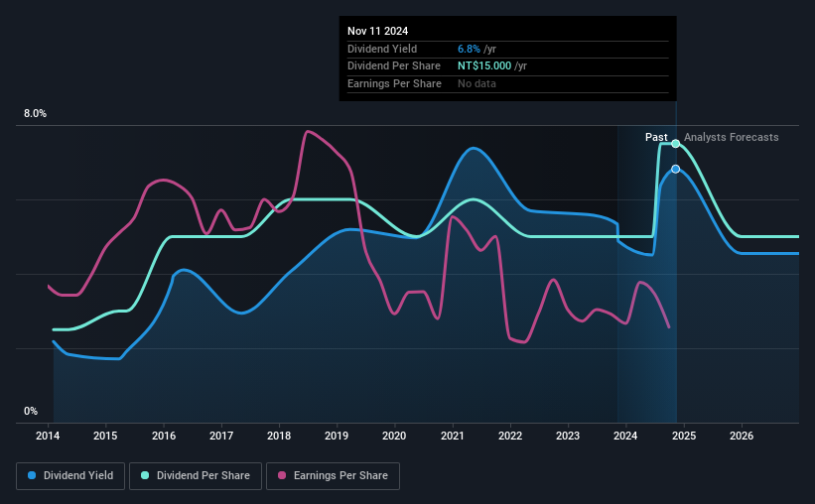Click the 0% y-axis label
This screenshot has height=504, width=815.
31,411
